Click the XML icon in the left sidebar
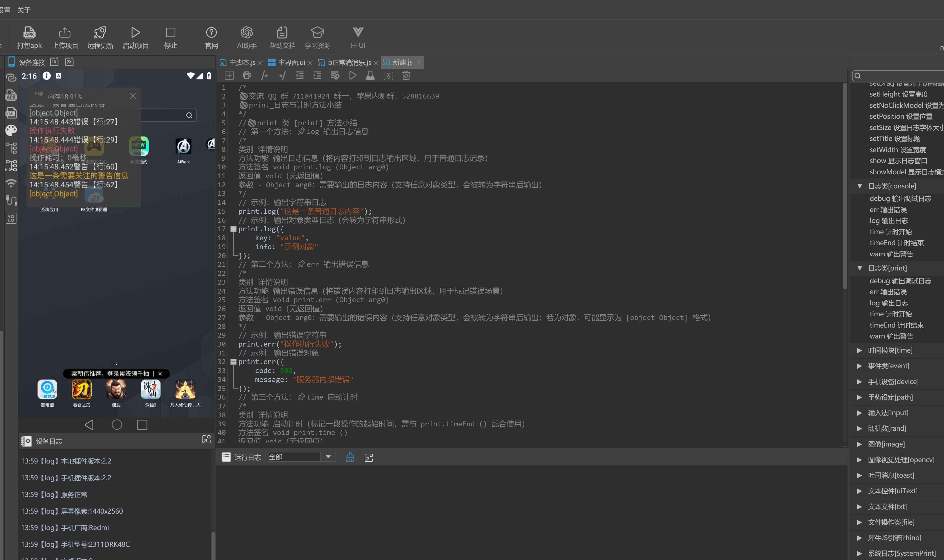The width and height of the screenshot is (944, 560). [x=11, y=113]
